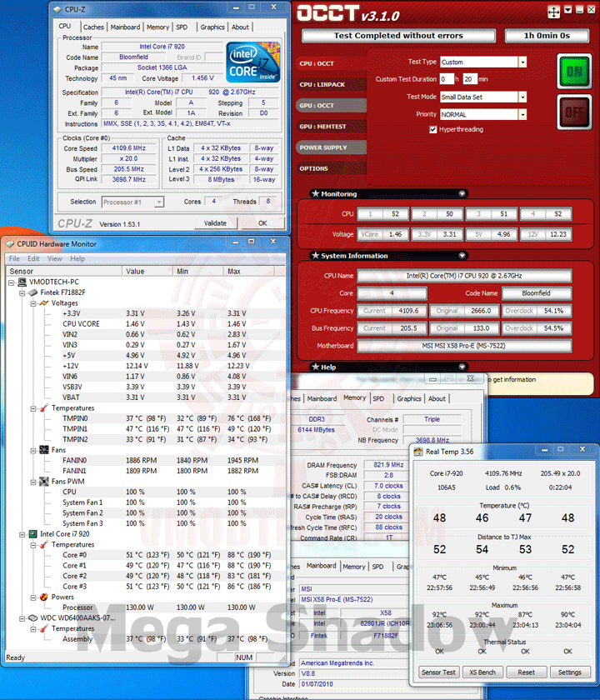Collapse the VMODTECH-PC tree node
600x700 pixels.
coord(11,282)
